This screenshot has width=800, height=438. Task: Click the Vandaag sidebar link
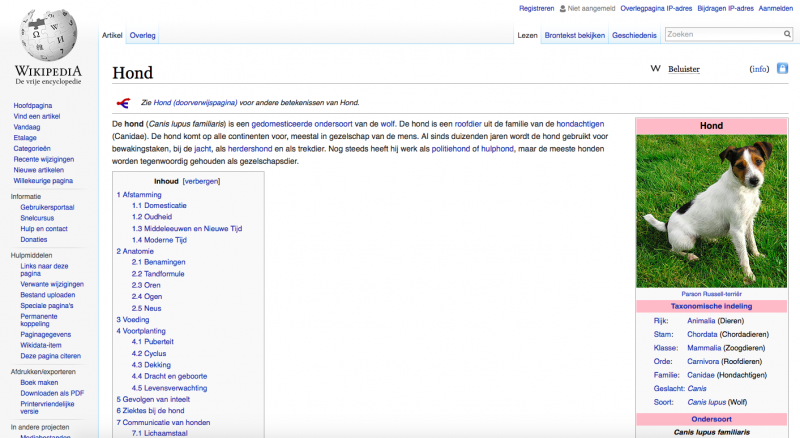[27, 127]
